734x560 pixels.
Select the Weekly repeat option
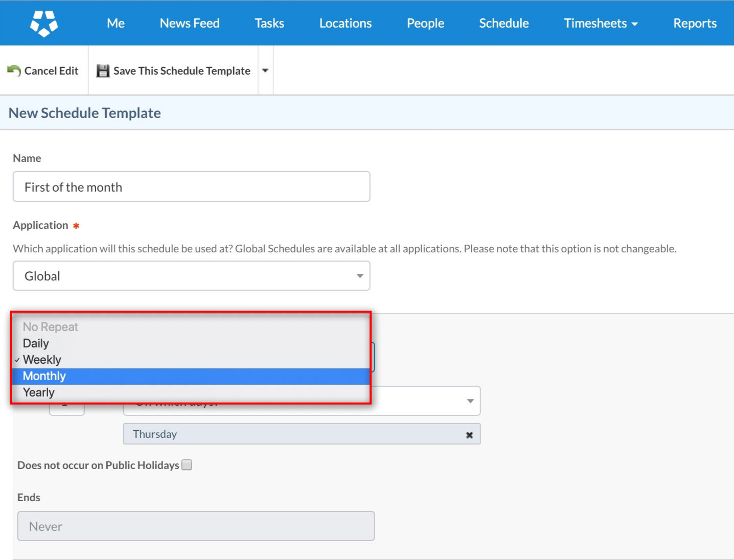(42, 360)
